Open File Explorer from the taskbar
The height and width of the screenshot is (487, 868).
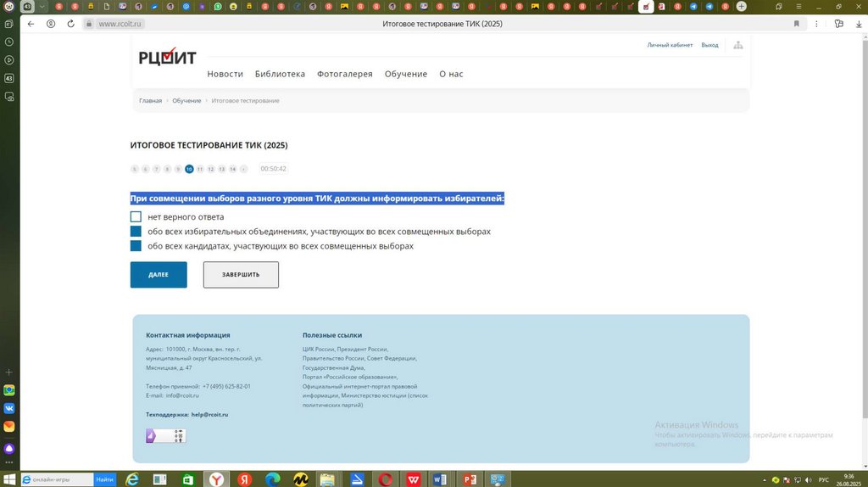click(328, 479)
